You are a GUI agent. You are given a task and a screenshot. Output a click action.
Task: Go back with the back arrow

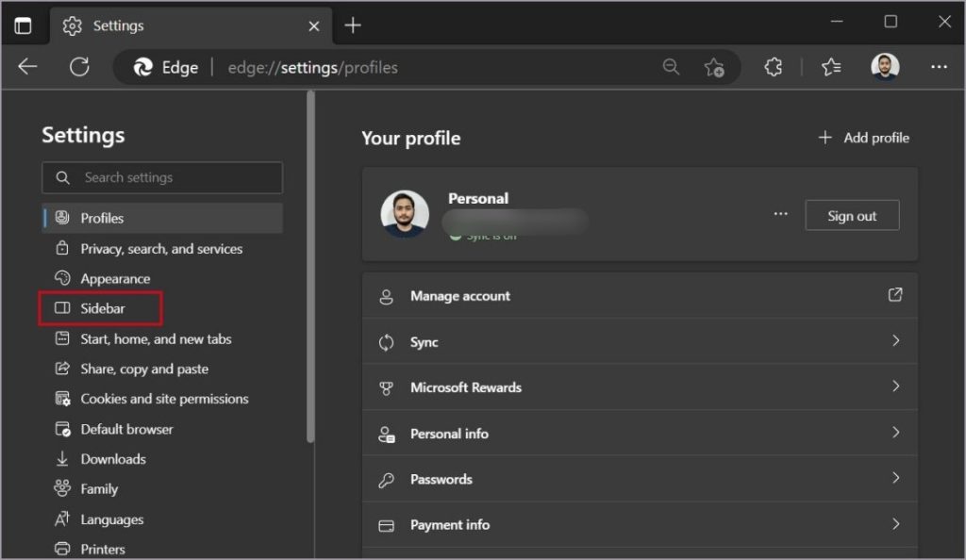[27, 66]
